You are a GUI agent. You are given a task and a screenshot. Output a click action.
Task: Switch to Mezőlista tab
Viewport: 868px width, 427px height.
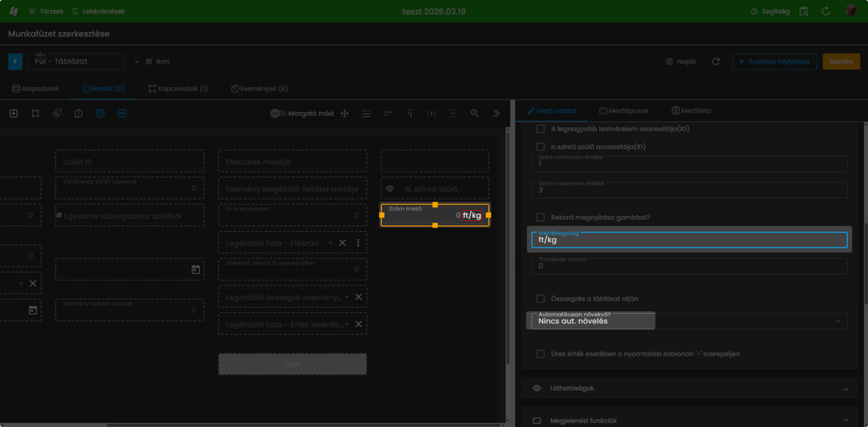[x=691, y=110]
